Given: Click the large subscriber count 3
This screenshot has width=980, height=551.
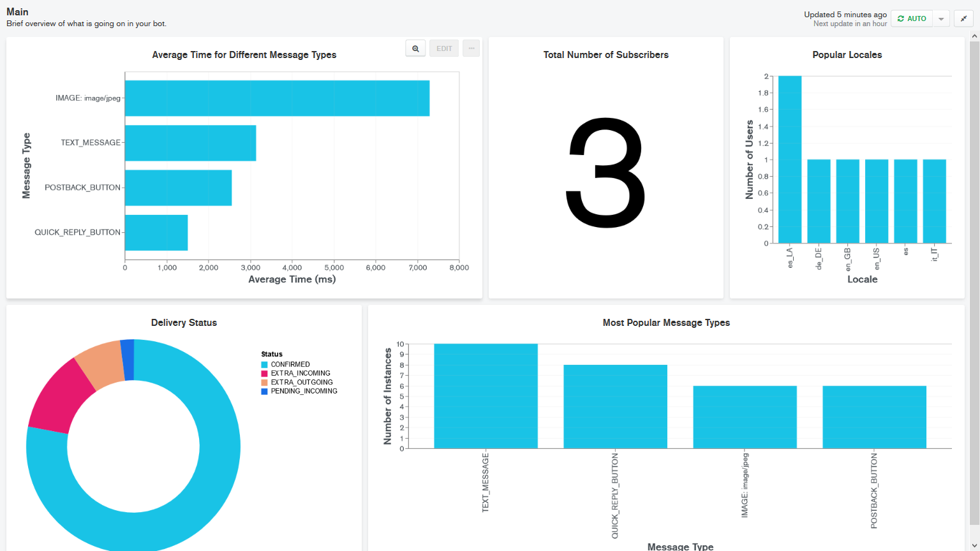Looking at the screenshot, I should (606, 173).
